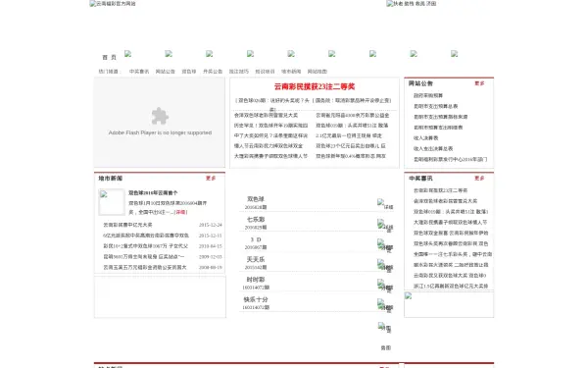Viewport: 588px width, 368px height.
Task: Open the red 详细 link in the featured story
Action: coord(180,212)
